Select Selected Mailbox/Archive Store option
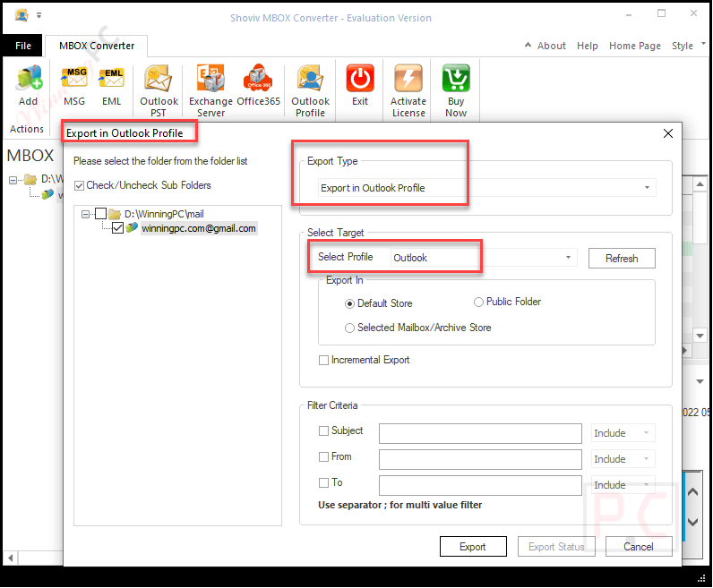This screenshot has height=588, width=713. 349,328
